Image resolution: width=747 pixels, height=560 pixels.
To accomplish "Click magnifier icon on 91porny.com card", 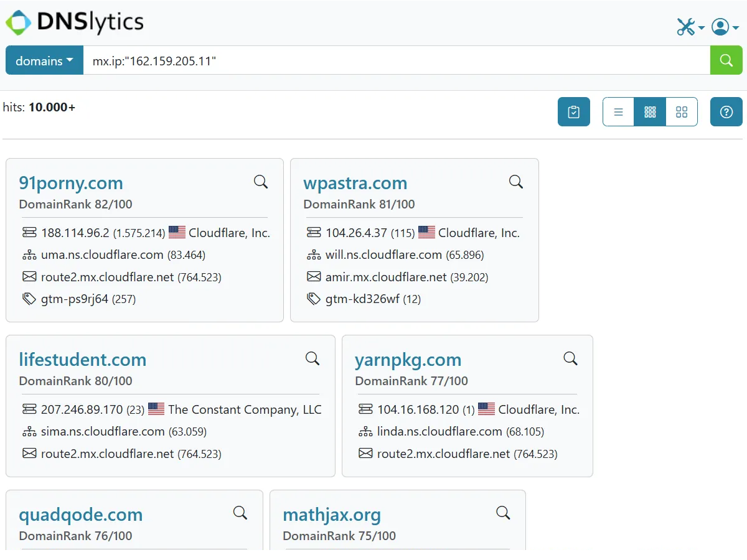I will [261, 182].
